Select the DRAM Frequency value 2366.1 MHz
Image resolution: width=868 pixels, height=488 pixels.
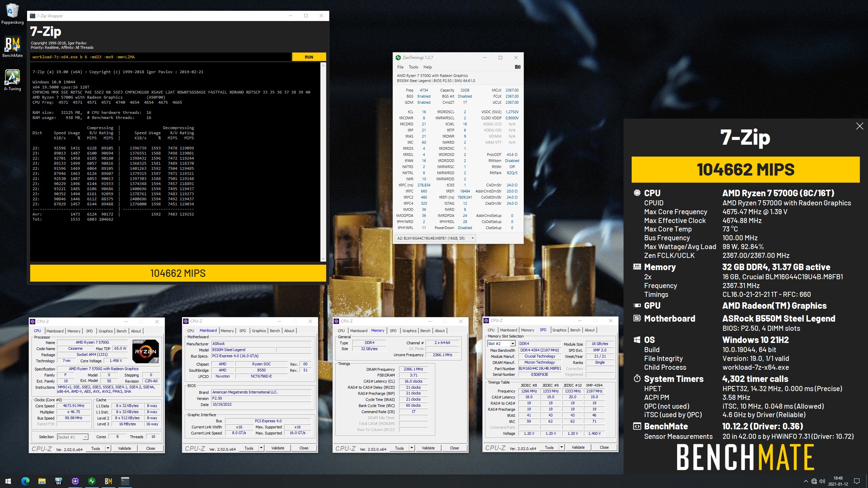pyautogui.click(x=413, y=369)
